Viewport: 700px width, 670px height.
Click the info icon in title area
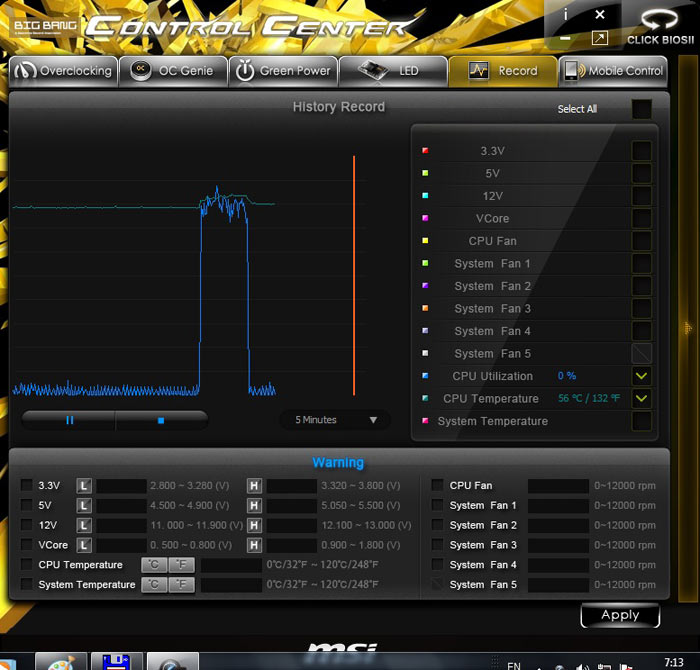[x=566, y=14]
